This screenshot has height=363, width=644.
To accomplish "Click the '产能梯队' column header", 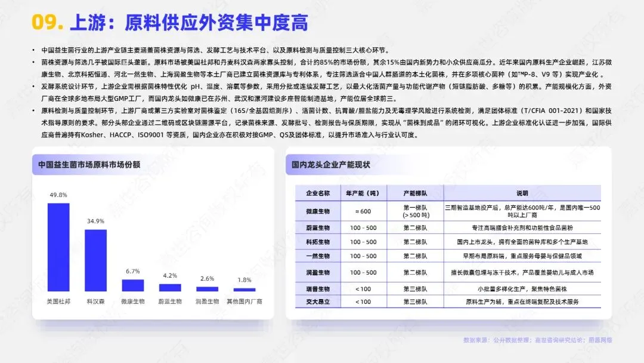I will (415, 193).
